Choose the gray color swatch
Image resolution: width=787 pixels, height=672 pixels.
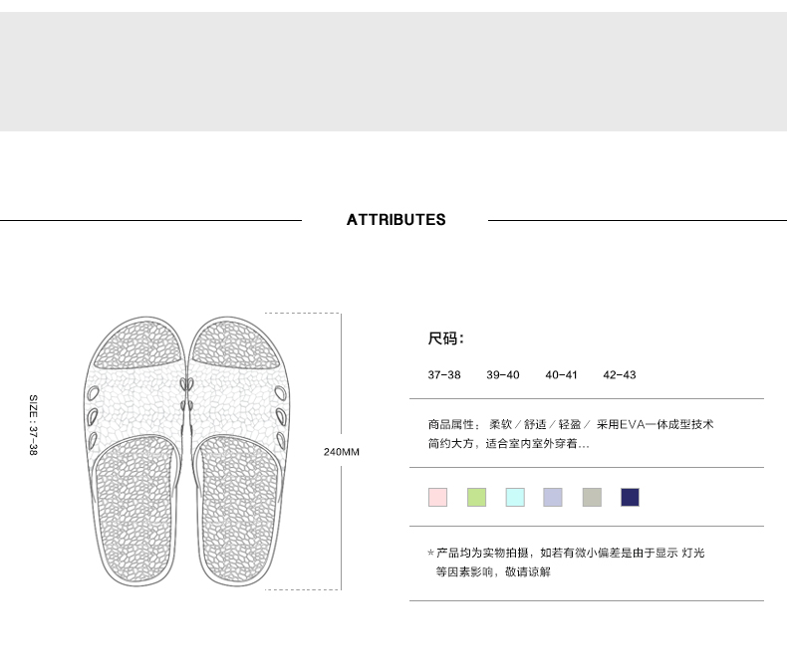[592, 497]
